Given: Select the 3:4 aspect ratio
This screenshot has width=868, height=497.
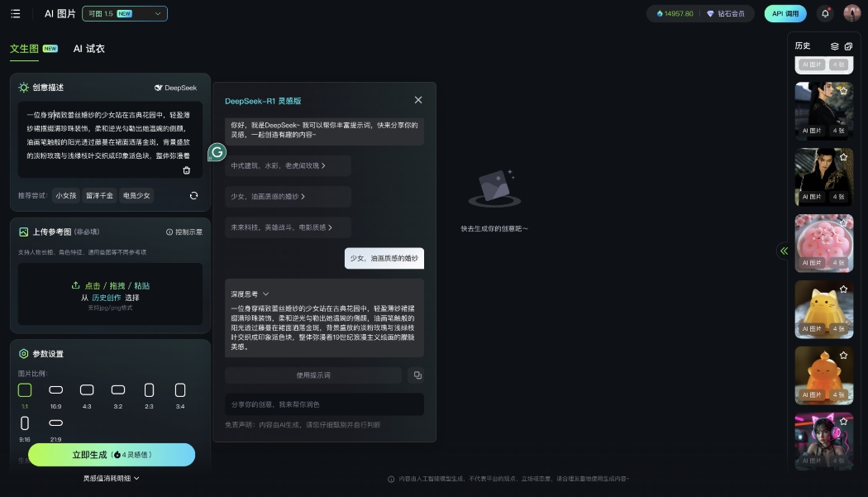Looking at the screenshot, I should click(x=180, y=394).
